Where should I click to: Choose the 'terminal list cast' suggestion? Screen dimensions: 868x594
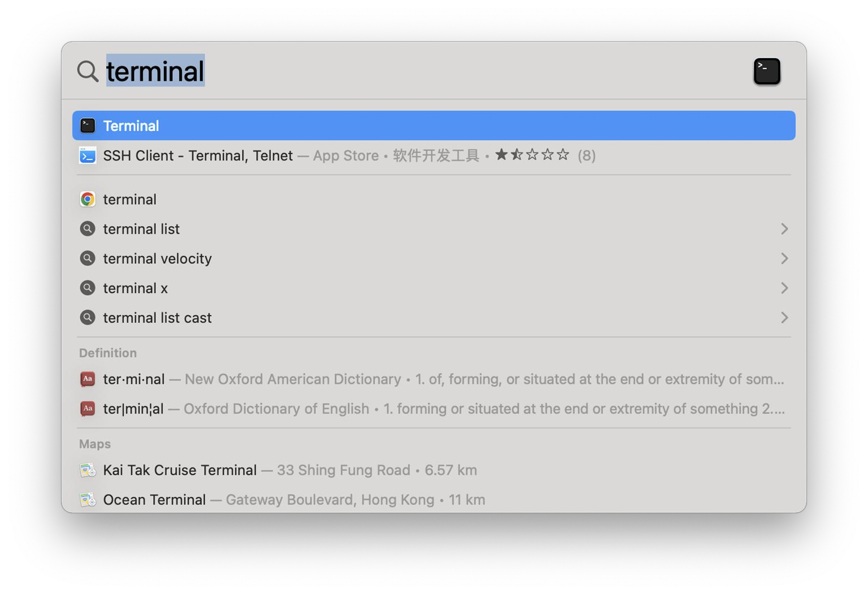click(434, 318)
